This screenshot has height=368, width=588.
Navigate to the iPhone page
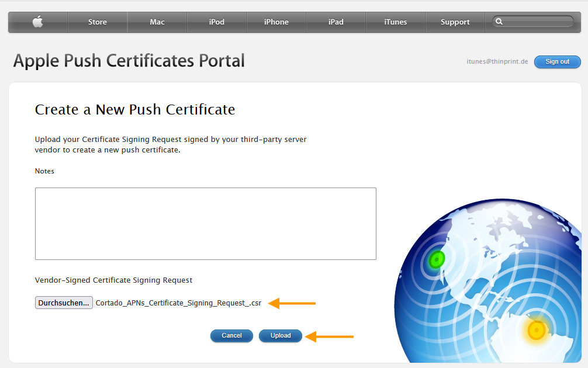tap(276, 22)
